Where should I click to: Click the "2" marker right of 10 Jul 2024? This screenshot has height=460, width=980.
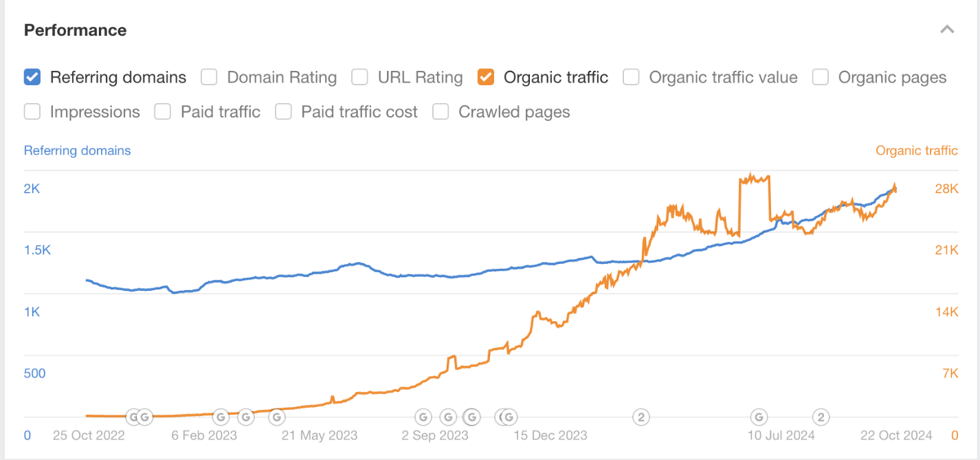822,417
